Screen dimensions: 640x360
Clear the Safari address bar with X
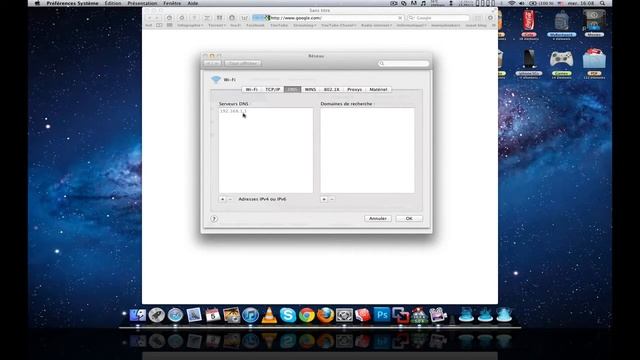click(x=400, y=18)
